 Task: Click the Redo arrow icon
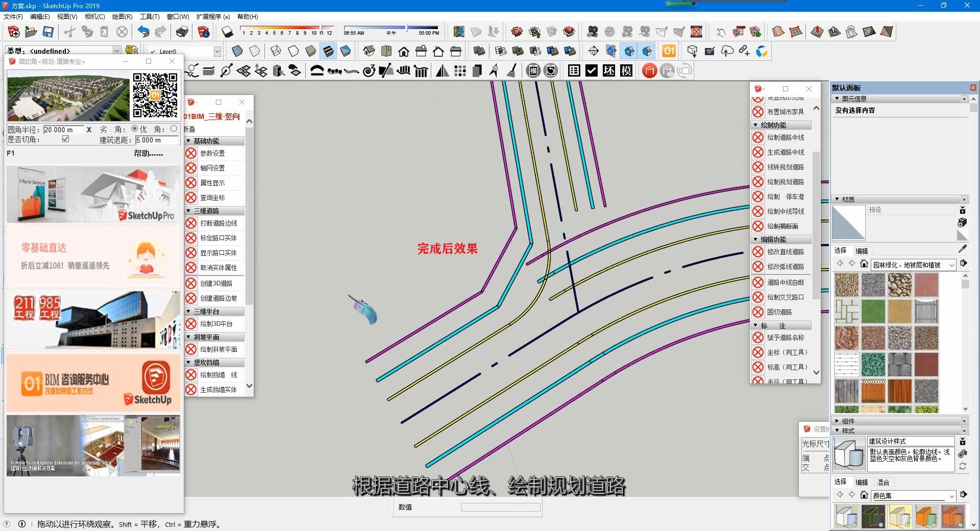pos(160,32)
